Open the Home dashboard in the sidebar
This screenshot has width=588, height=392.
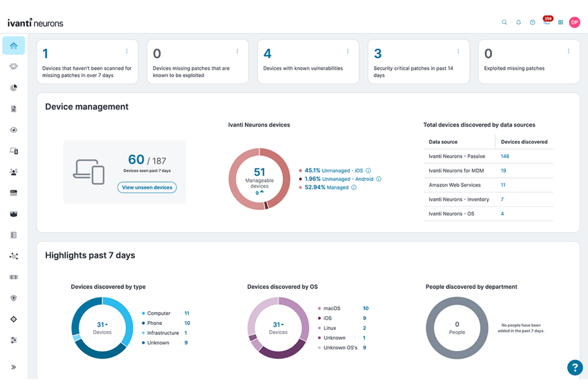[14, 46]
